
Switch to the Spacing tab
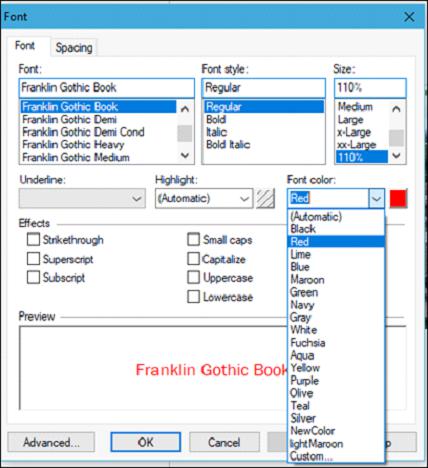pos(74,48)
